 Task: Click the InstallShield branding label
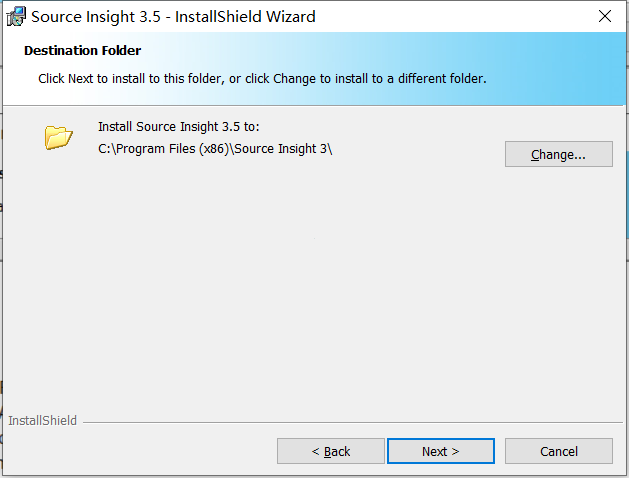point(42,420)
